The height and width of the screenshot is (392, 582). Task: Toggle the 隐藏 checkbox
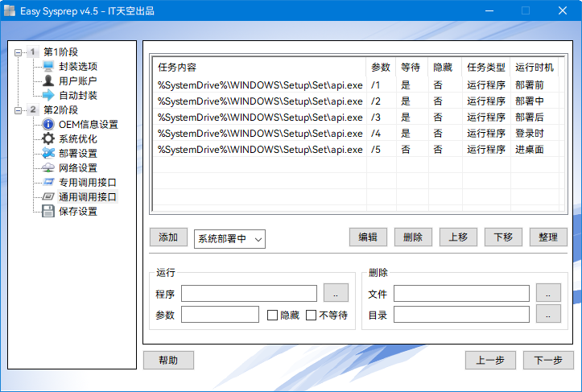272,316
